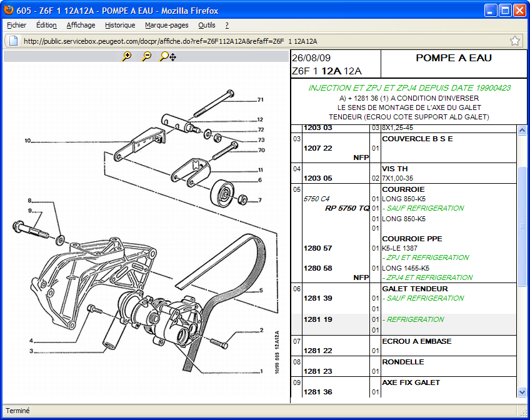
Task: Open the Fichier menu
Action: point(17,25)
